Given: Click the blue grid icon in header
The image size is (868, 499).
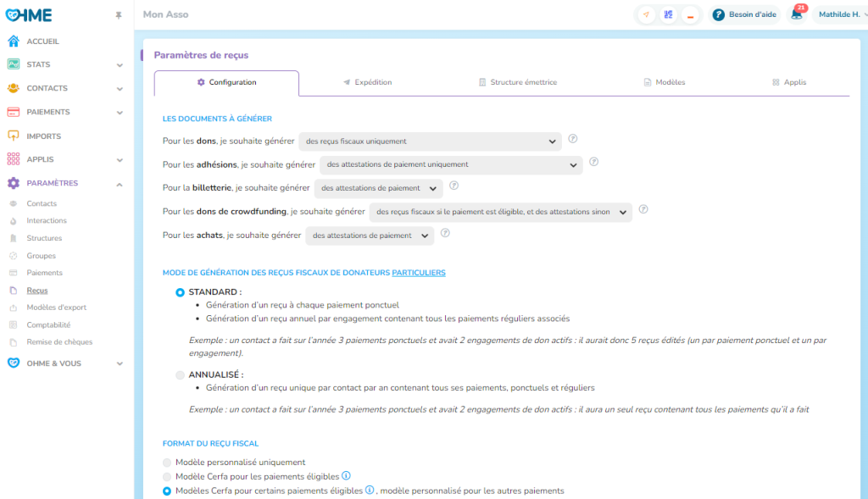Looking at the screenshot, I should pos(669,14).
